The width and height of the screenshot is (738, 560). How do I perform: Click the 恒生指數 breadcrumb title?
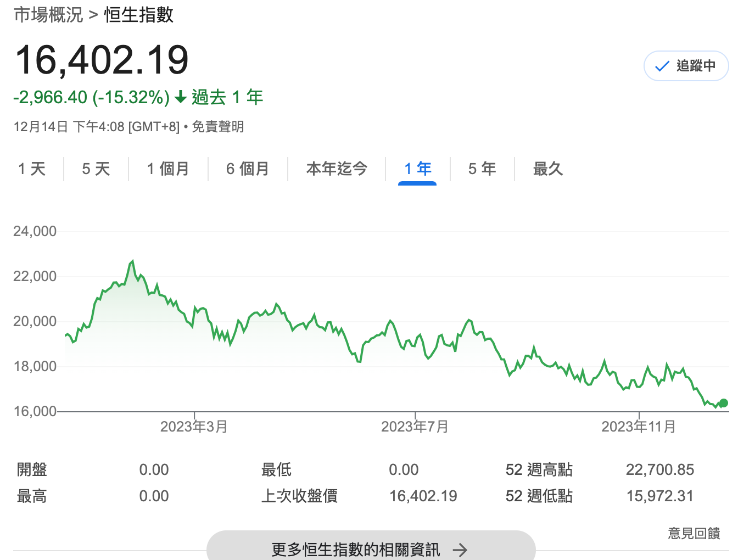click(139, 15)
